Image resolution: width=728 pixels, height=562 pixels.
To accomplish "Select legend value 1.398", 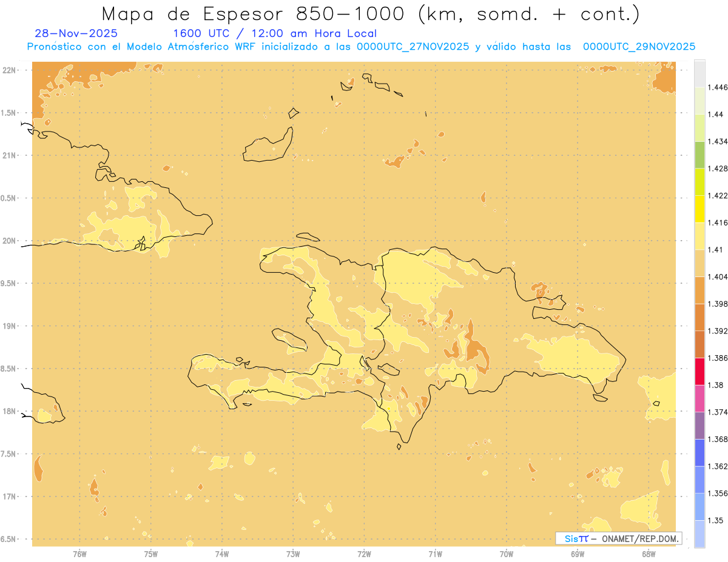I will tap(717, 304).
